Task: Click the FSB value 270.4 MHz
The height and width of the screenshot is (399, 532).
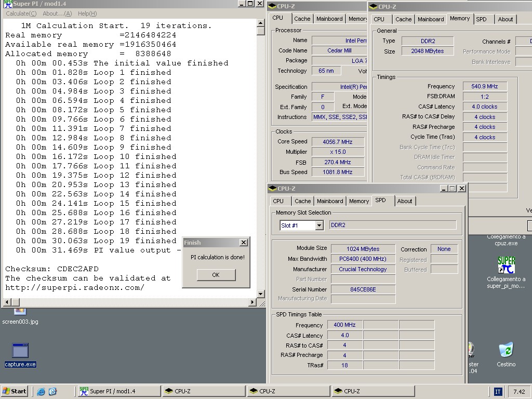Action: [338, 162]
